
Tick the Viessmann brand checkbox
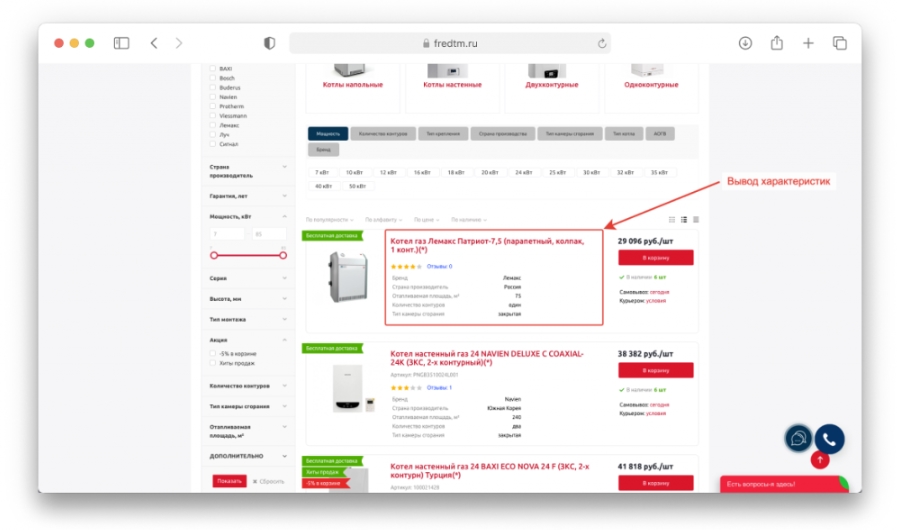(x=213, y=116)
